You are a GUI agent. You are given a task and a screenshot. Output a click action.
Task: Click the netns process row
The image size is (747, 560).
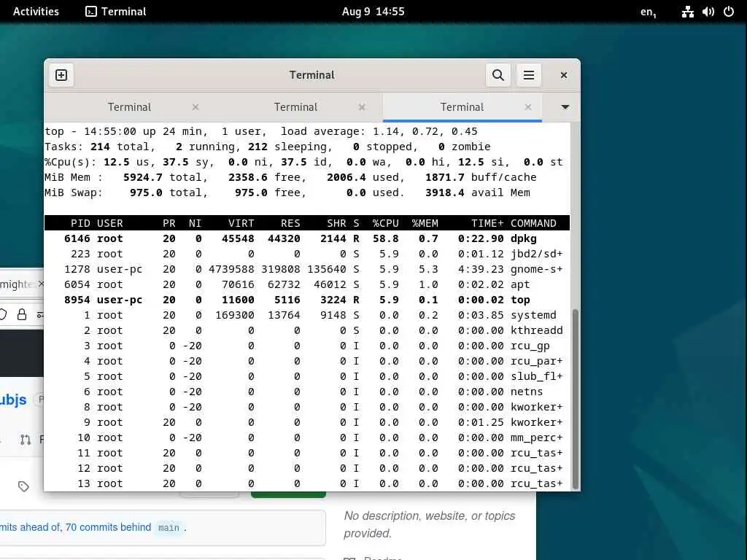(307, 392)
